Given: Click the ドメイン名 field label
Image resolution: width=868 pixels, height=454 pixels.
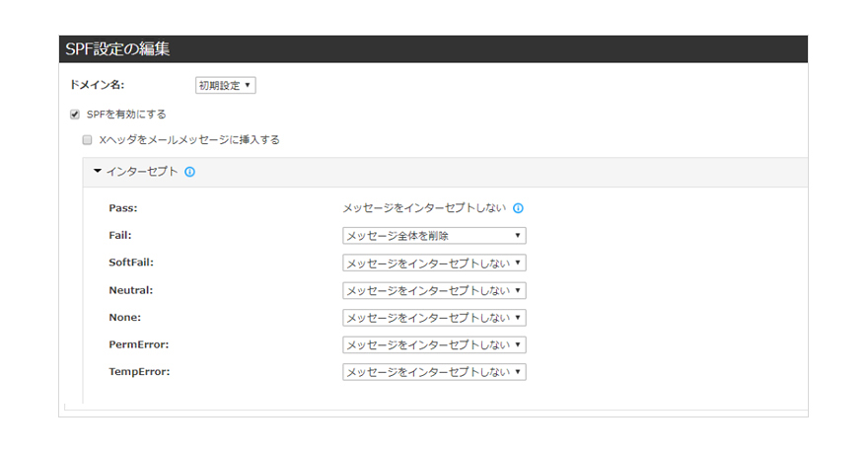Looking at the screenshot, I should pyautogui.click(x=97, y=86).
